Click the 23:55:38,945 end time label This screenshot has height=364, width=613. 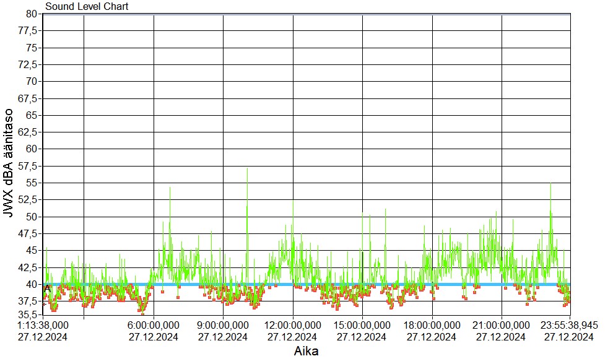tap(569, 325)
